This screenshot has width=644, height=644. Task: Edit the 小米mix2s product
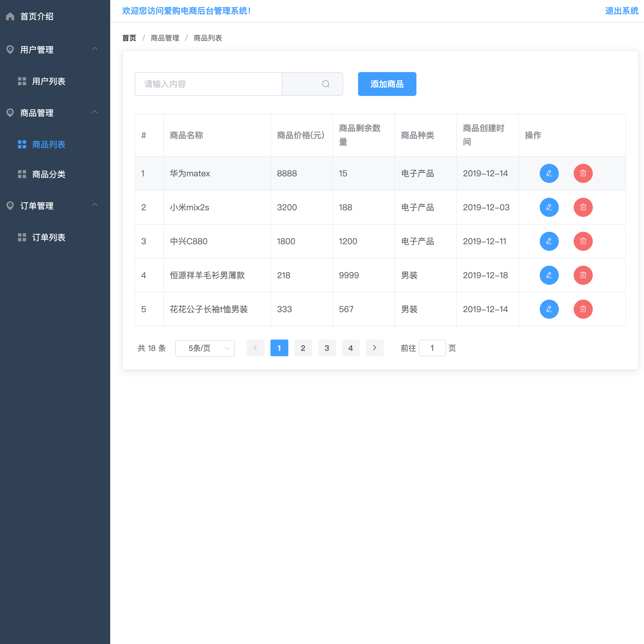pyautogui.click(x=549, y=207)
